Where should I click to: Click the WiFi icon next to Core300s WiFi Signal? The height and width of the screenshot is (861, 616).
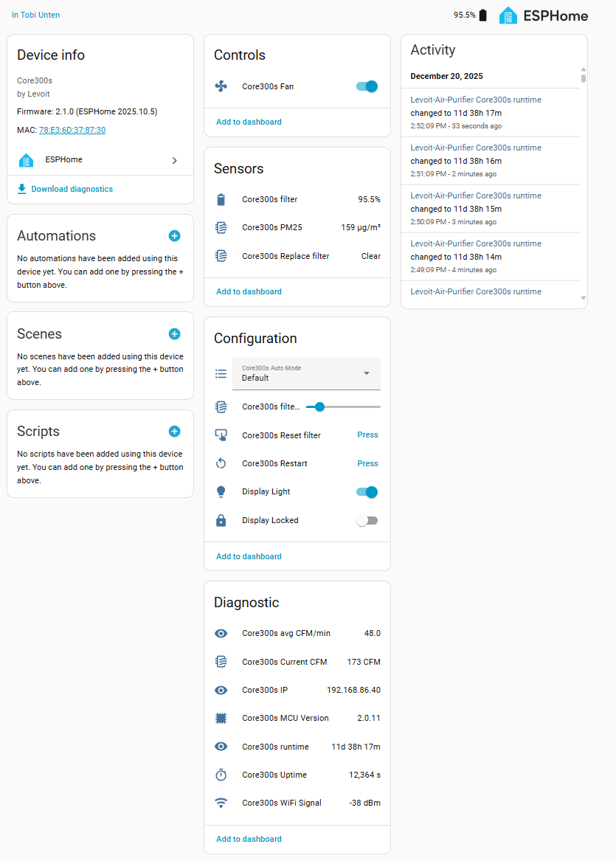pos(221,803)
